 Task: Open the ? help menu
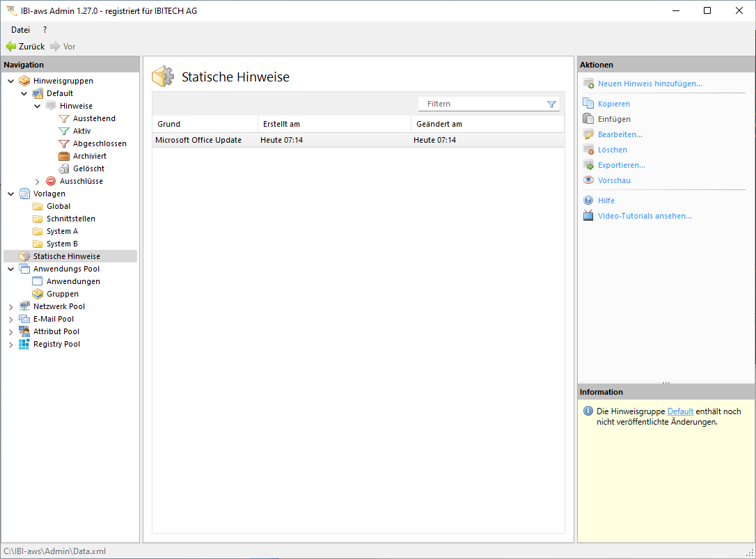click(45, 30)
